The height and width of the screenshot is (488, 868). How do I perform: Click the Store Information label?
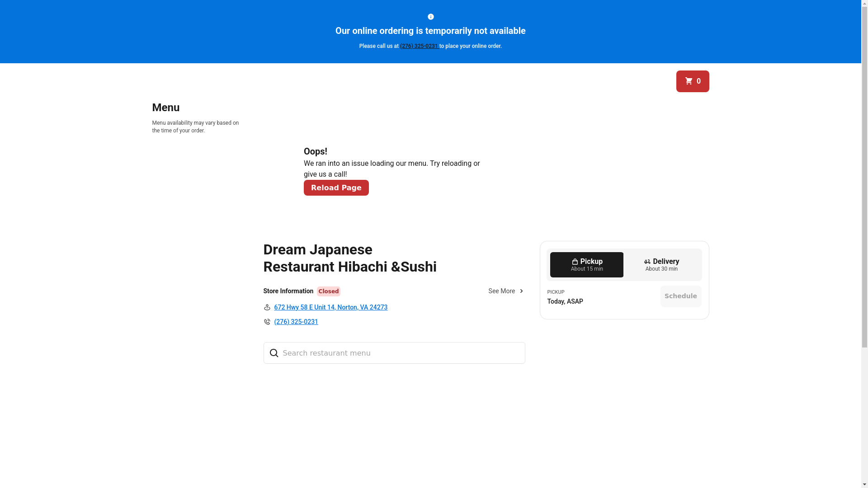(288, 291)
